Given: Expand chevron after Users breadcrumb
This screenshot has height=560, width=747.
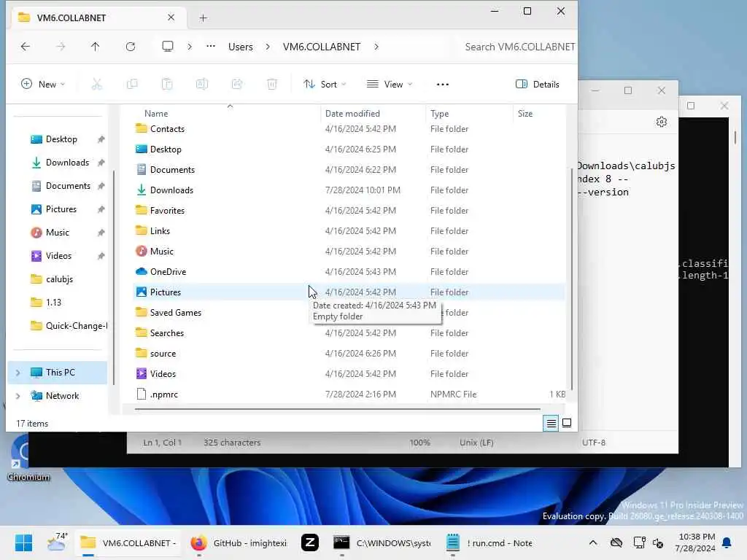Looking at the screenshot, I should (x=268, y=46).
